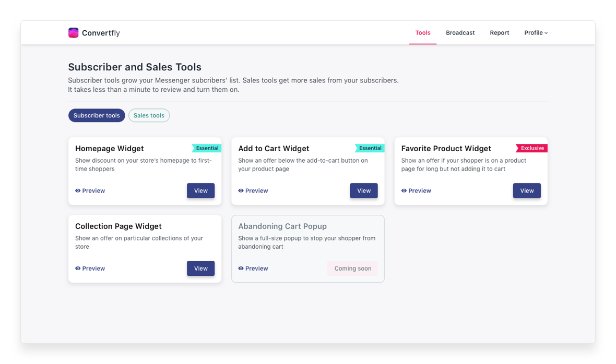This screenshot has width=616, height=364.
Task: Open the Report tab
Action: (499, 32)
